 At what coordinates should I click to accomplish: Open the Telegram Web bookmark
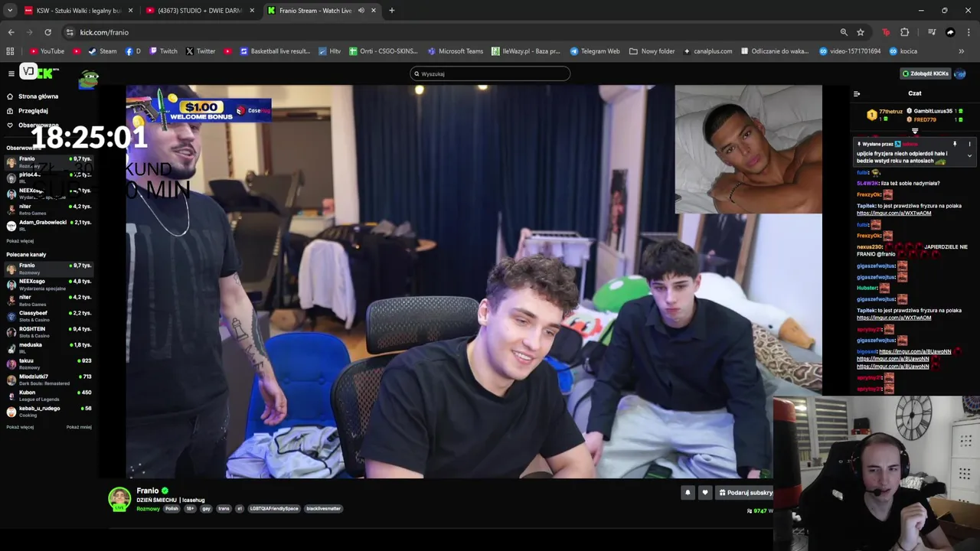coord(595,51)
